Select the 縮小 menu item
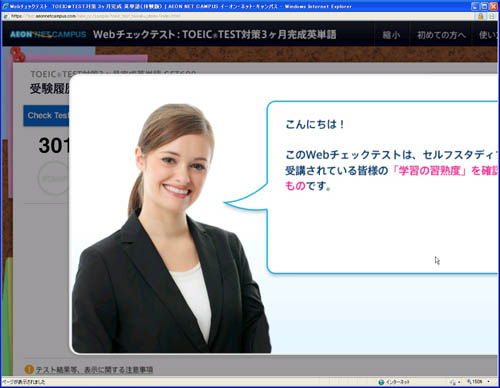Image resolution: width=500 pixels, height=388 pixels. [x=391, y=35]
